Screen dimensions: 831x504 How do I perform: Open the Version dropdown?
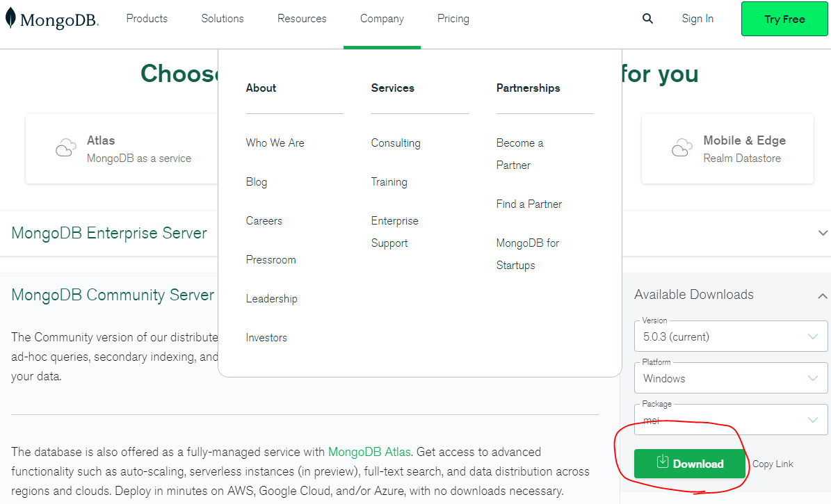point(731,336)
